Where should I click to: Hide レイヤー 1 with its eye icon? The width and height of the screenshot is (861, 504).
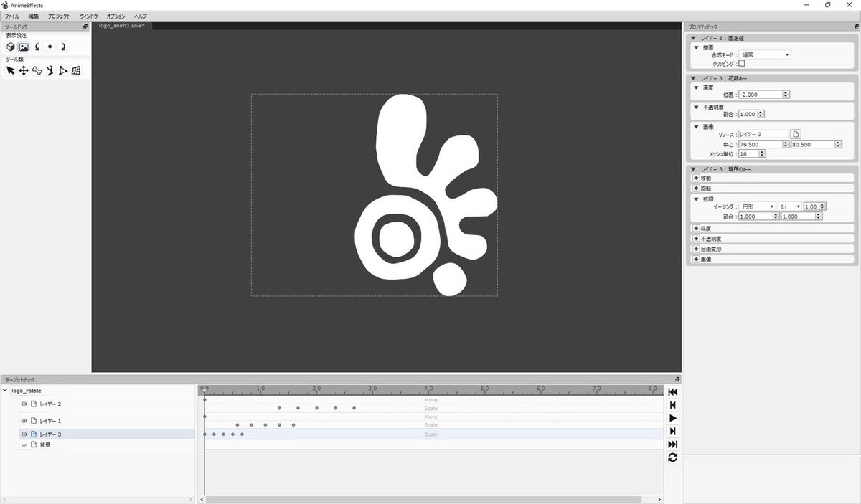pos(24,421)
